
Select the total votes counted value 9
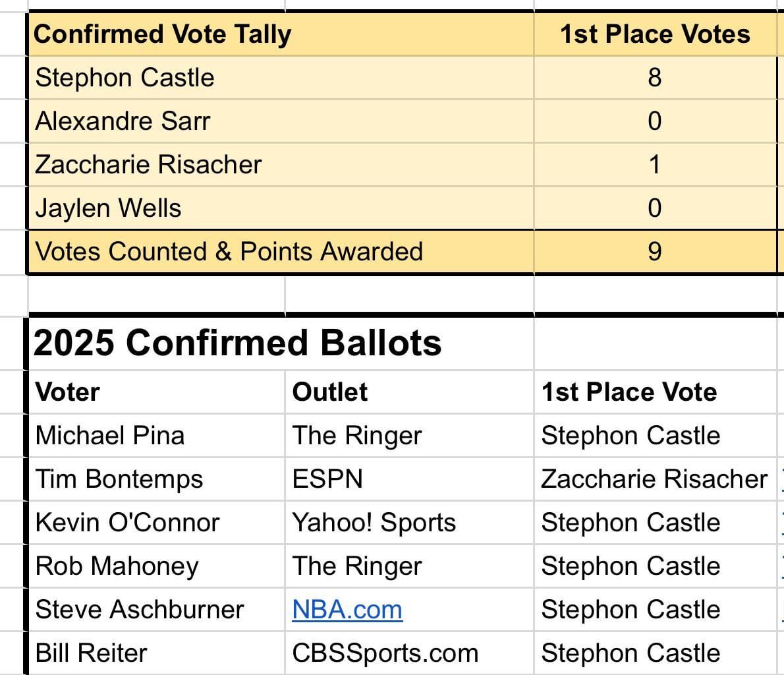point(654,252)
